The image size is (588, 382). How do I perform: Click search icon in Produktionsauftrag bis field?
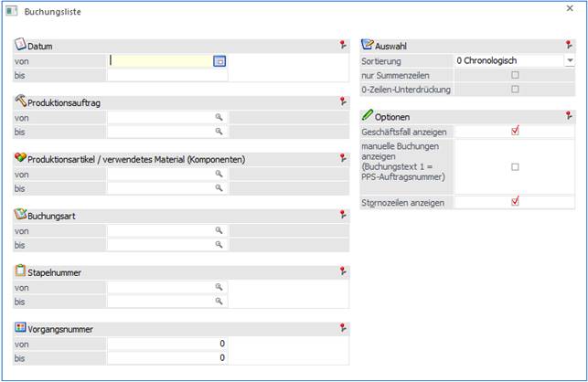point(219,132)
